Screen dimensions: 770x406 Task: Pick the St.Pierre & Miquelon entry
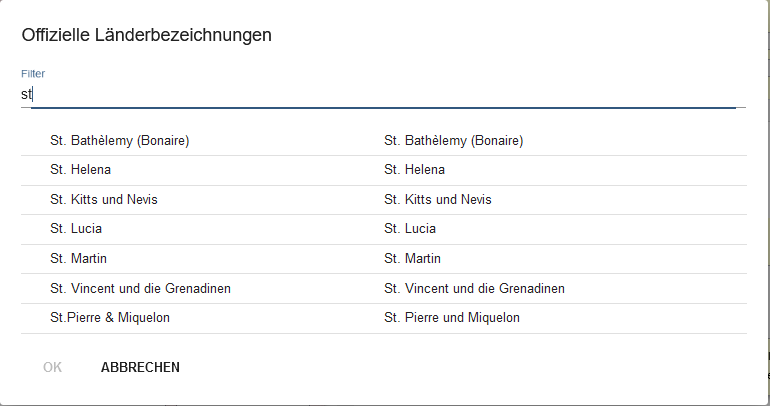pyautogui.click(x=110, y=318)
